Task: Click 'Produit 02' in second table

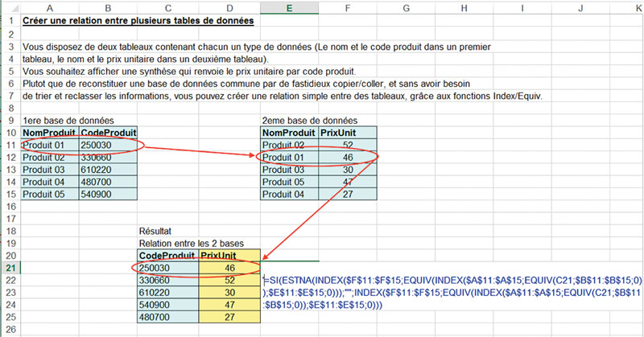Action: click(289, 145)
